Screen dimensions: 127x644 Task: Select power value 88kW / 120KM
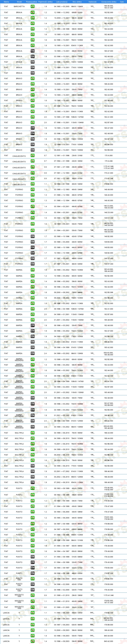(x=77, y=477)
